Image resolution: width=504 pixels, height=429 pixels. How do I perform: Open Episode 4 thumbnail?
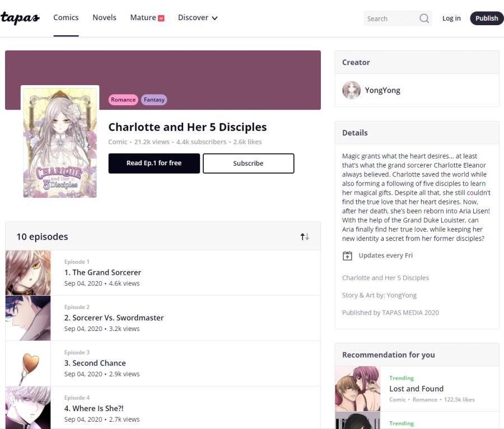point(28,408)
